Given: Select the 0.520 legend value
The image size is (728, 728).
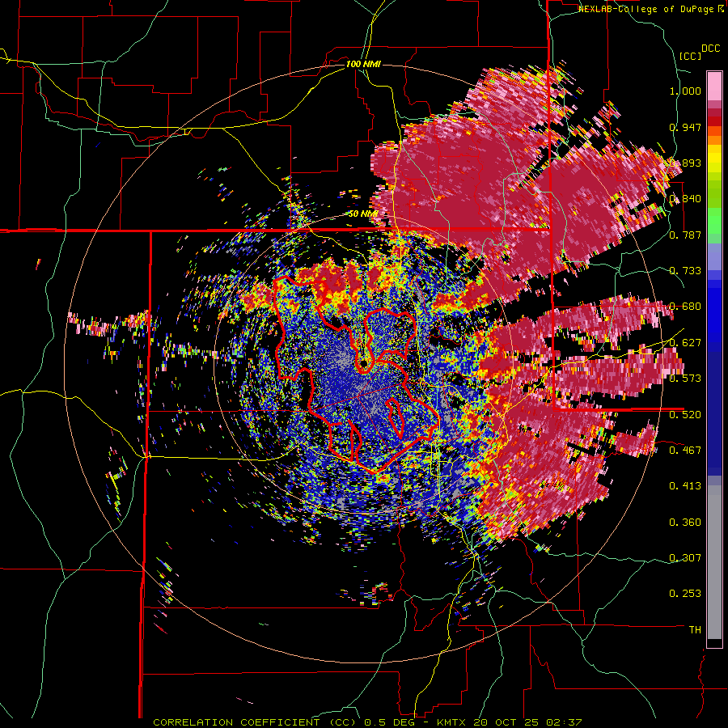Looking at the screenshot, I should click(x=685, y=414).
